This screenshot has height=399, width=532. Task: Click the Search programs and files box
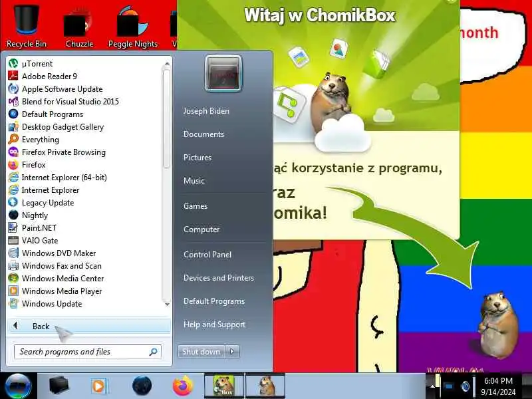(x=87, y=352)
